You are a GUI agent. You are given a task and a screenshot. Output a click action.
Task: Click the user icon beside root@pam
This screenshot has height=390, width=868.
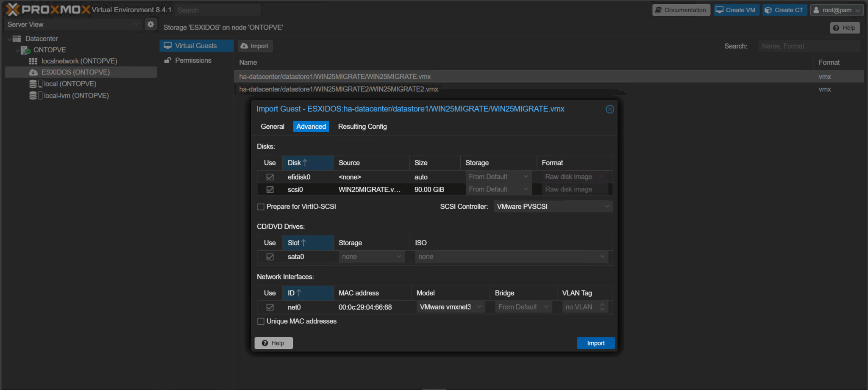(x=816, y=10)
